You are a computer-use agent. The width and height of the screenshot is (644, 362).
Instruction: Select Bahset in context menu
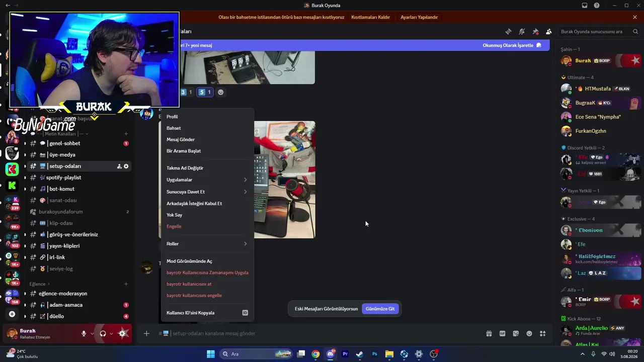(x=207, y=128)
